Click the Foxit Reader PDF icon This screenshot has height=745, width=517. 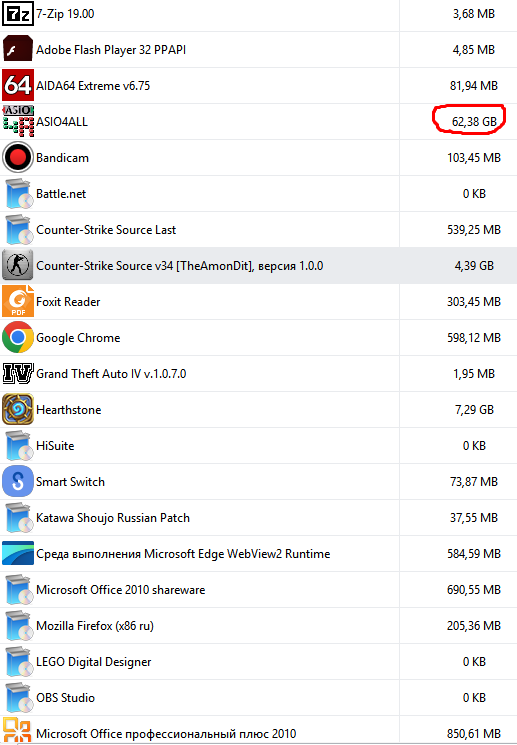click(x=18, y=302)
